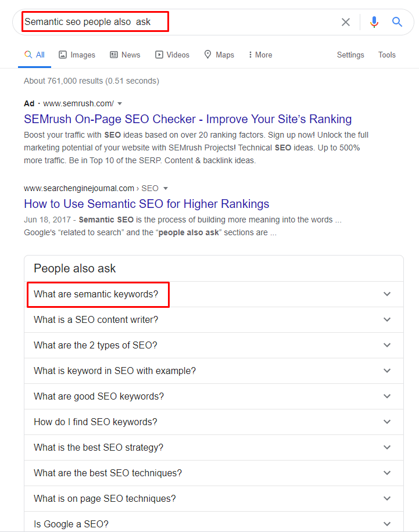Open the dropdown arrow beside www.semrush.com
The width and height of the screenshot is (419, 532).
[120, 103]
